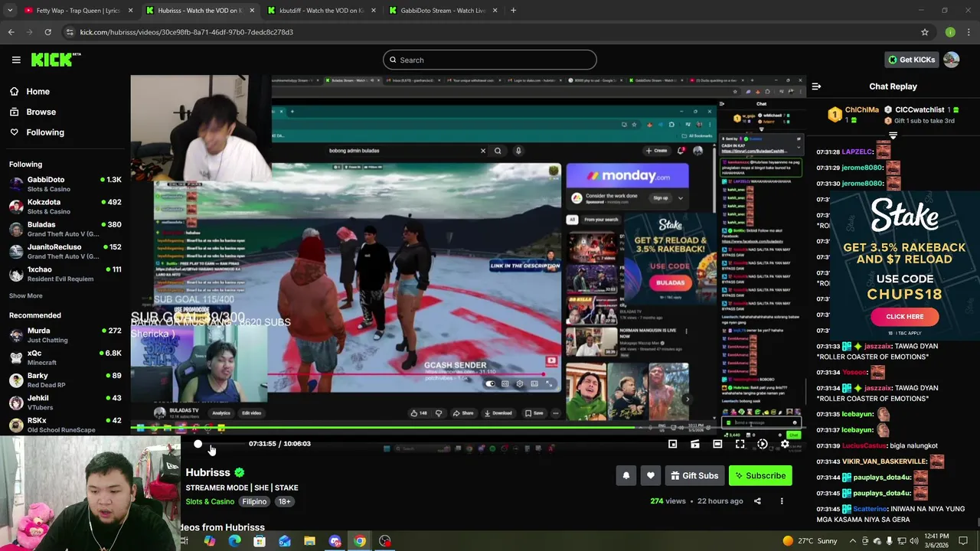This screenshot has height=551, width=980.
Task: Open playback speed control icon
Action: (x=763, y=444)
